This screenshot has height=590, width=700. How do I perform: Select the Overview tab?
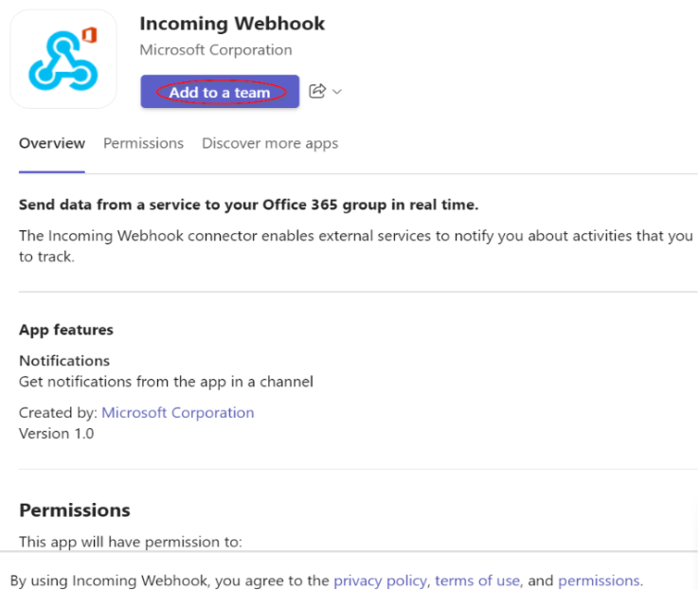pos(52,143)
